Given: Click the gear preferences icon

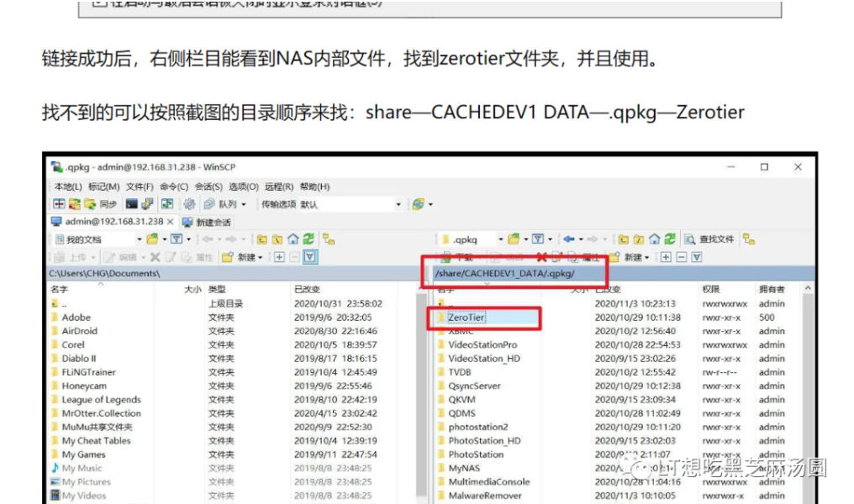Looking at the screenshot, I should click(x=189, y=204).
